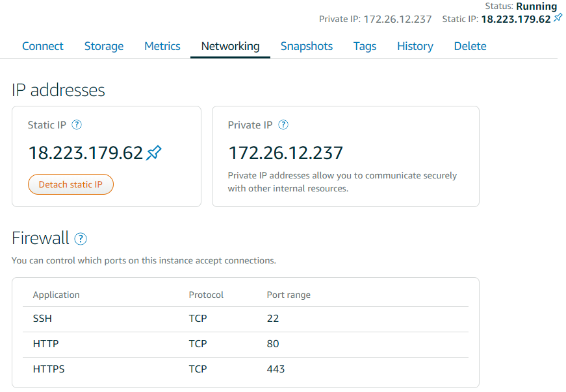Click port range value 22
Viewport: 566px width, 392px height.
pyautogui.click(x=273, y=319)
